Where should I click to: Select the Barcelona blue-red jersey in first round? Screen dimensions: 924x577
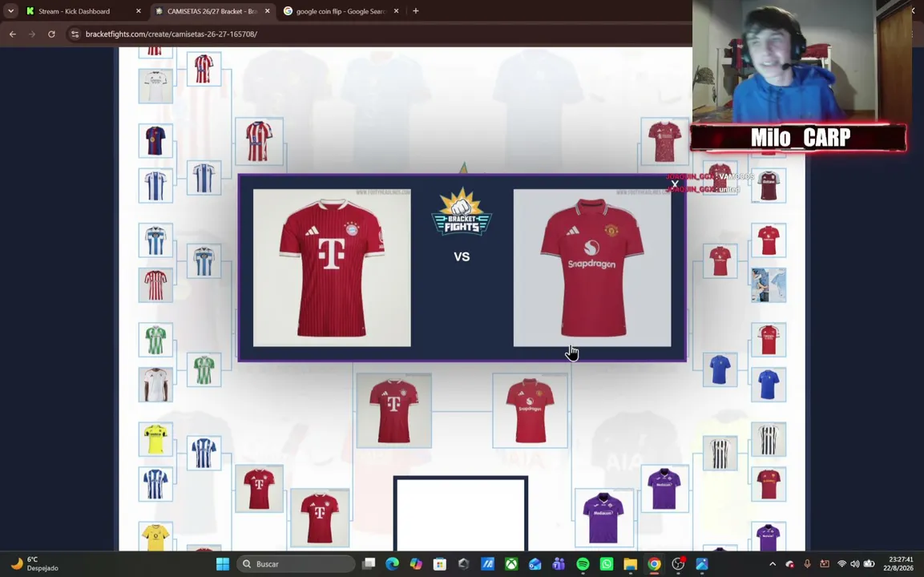click(x=155, y=140)
